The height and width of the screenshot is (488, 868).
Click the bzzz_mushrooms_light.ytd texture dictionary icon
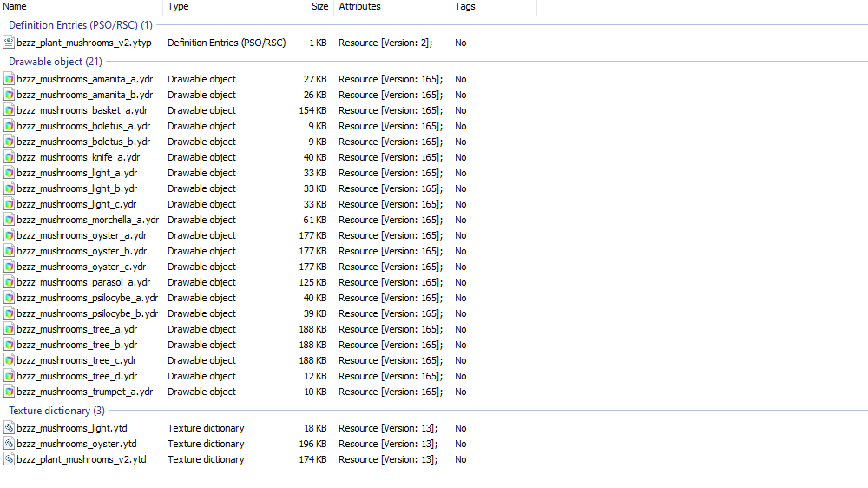pyautogui.click(x=9, y=428)
